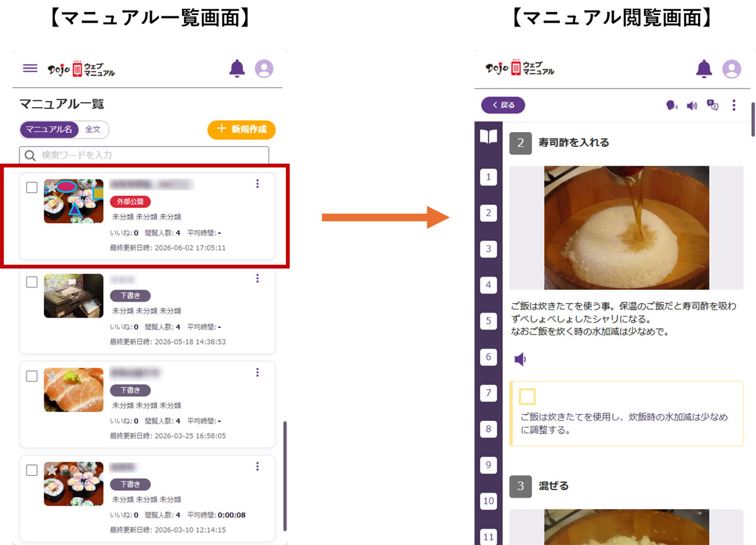Jump to step 2 in the sidebar
Image resolution: width=756 pixels, height=545 pixels.
point(488,213)
